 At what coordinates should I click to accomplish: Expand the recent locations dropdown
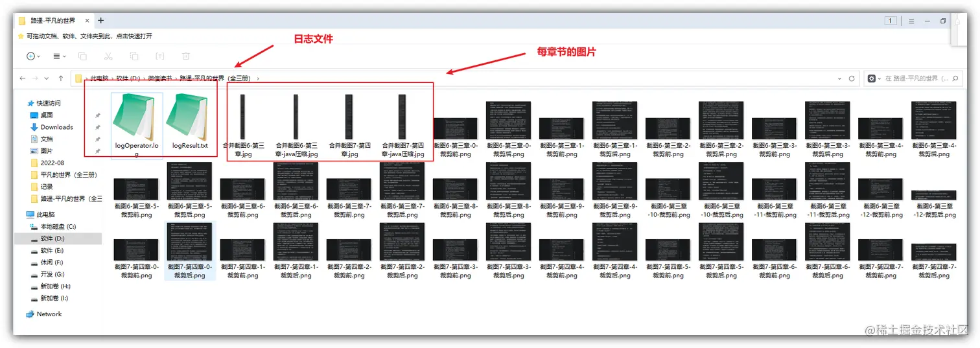pos(48,78)
